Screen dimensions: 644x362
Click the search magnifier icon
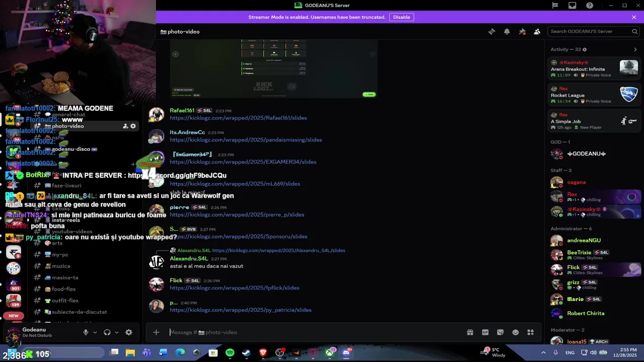634,31
